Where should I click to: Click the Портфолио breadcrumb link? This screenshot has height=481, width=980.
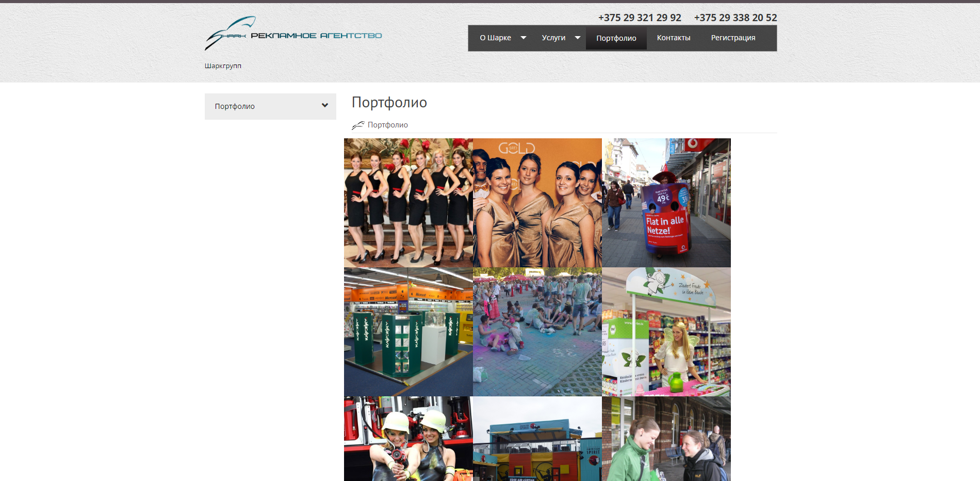pos(388,125)
